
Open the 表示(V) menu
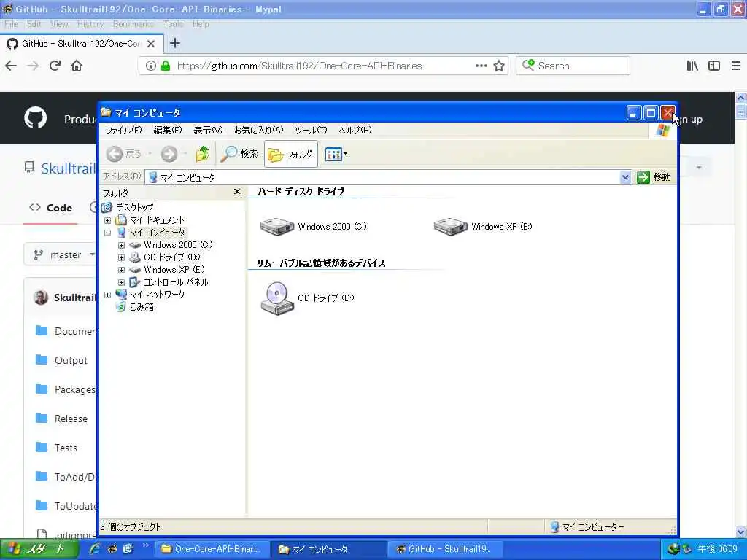click(x=208, y=130)
